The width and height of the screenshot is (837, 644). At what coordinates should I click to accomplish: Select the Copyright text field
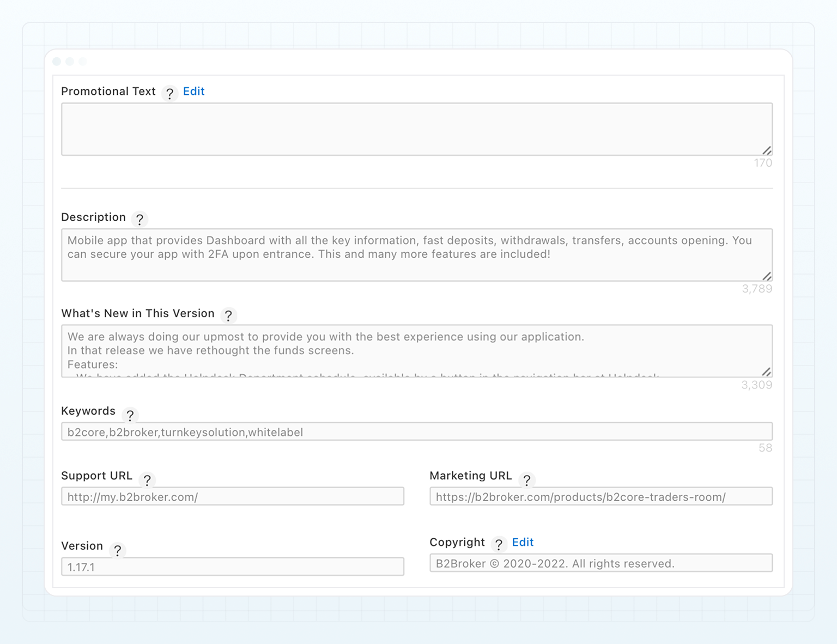click(x=601, y=563)
